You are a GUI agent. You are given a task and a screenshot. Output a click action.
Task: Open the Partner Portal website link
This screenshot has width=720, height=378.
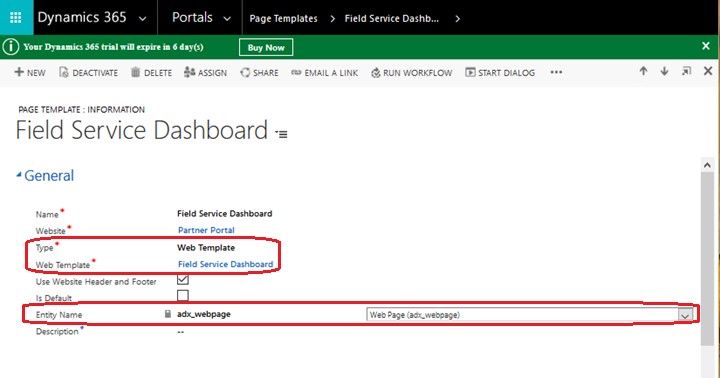pos(206,230)
